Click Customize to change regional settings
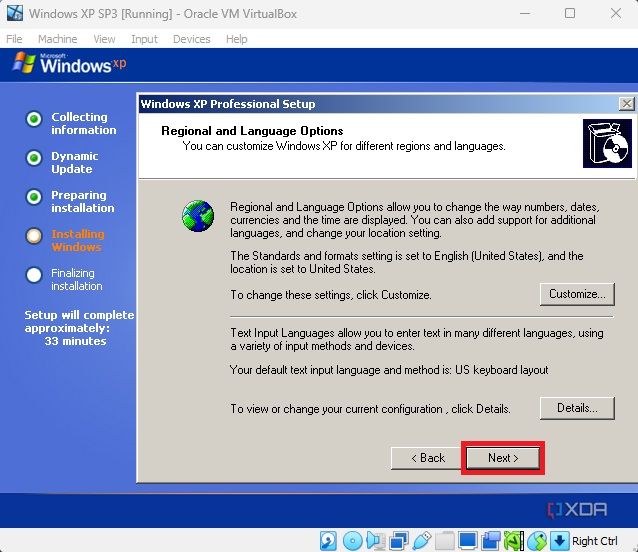Viewport: 638px width, 552px height. click(x=577, y=294)
